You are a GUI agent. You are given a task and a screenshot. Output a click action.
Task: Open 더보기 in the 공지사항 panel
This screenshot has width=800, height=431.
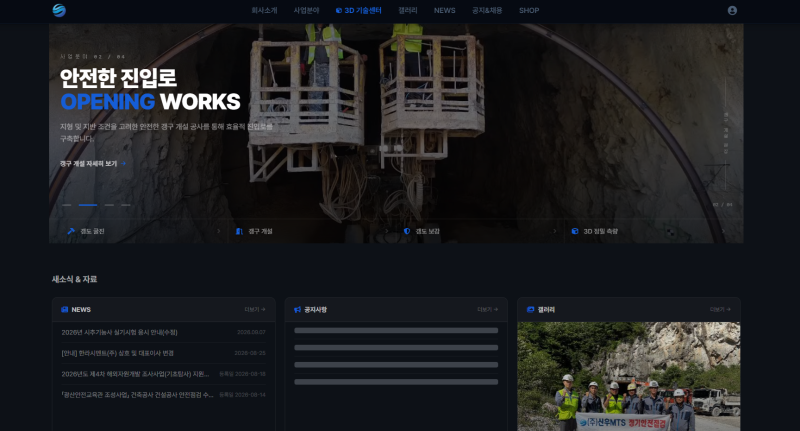488,310
